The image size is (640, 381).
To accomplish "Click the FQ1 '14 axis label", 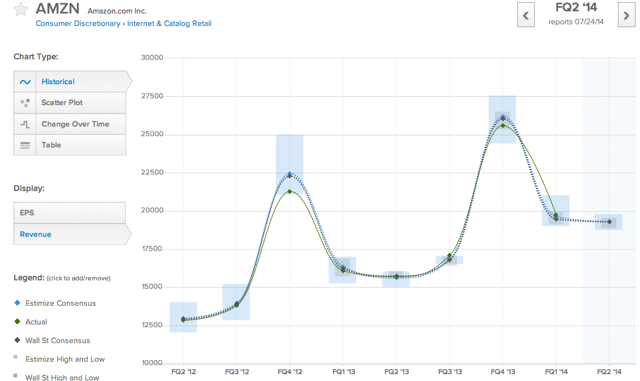I will coord(556,372).
